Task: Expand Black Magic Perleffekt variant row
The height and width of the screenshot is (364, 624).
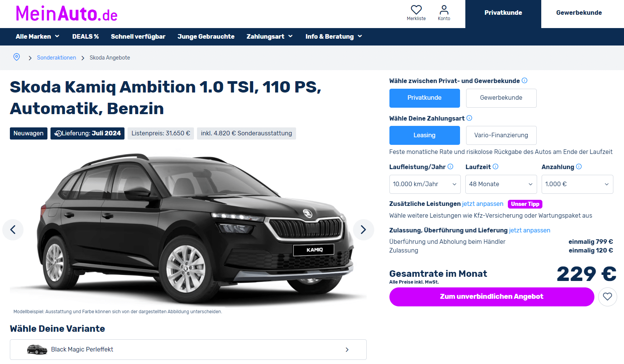Action: (188, 350)
